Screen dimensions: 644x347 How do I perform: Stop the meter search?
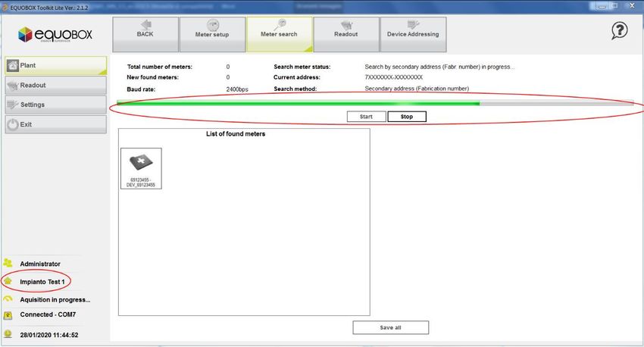coord(407,117)
